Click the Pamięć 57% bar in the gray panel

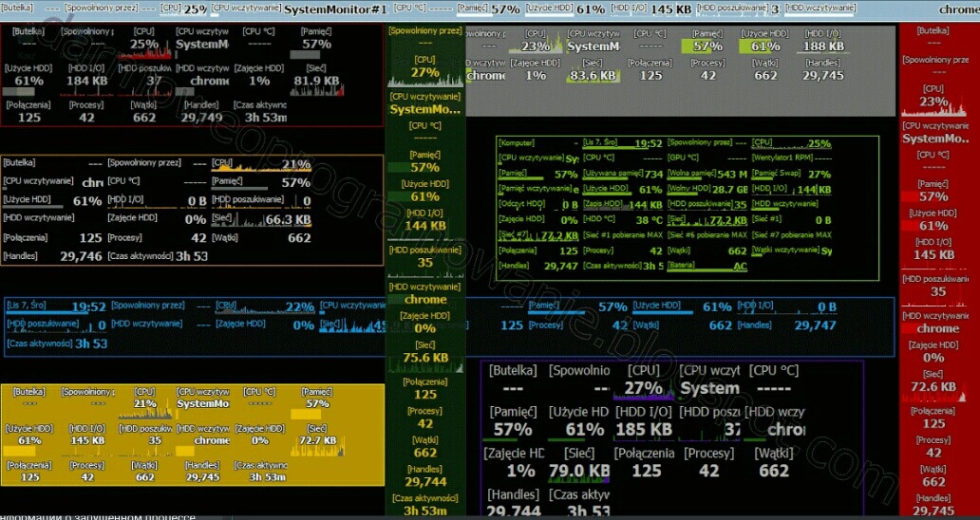click(707, 46)
